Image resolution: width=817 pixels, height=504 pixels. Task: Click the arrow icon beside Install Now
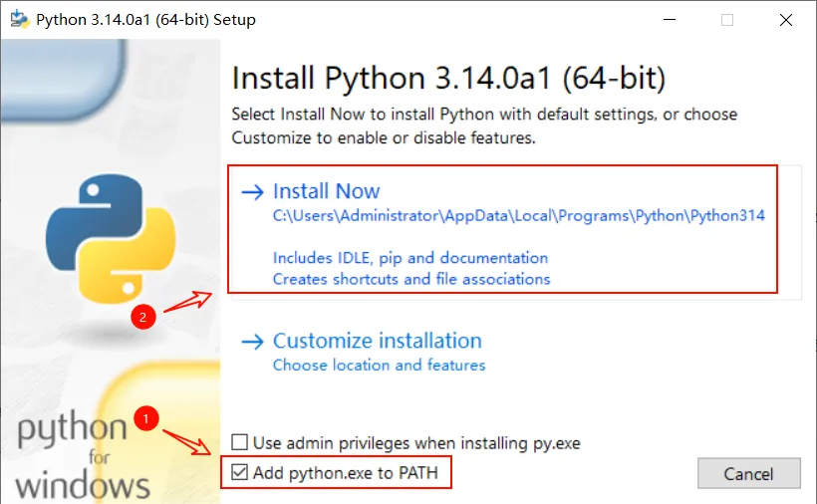pos(253,192)
